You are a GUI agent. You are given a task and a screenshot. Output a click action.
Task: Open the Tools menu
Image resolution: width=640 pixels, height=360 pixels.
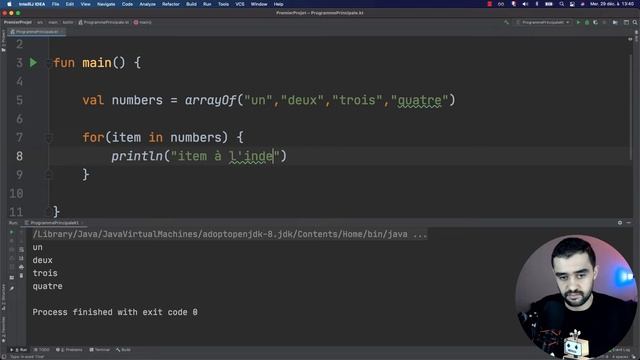click(223, 4)
